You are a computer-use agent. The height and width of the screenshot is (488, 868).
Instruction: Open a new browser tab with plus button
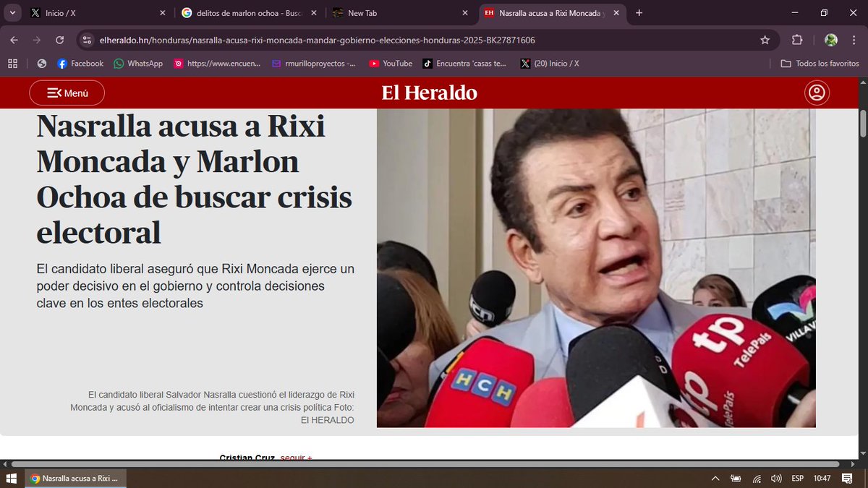[639, 13]
